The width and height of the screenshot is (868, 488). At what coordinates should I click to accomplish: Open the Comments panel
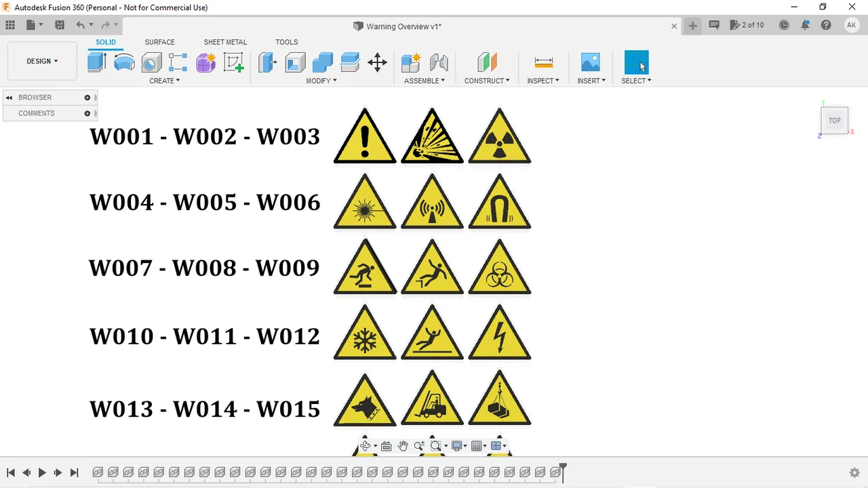[x=36, y=113]
